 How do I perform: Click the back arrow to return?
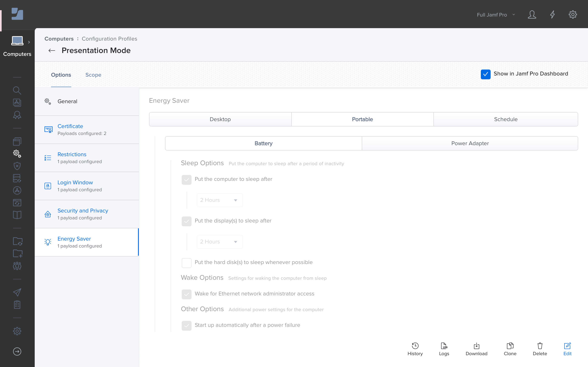51,50
